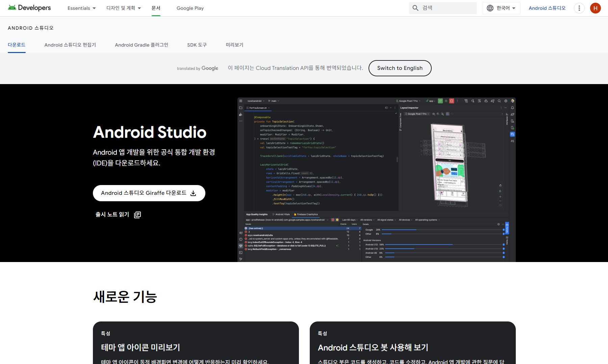
Task: Click the Android Studio hero heading
Action: (150, 132)
